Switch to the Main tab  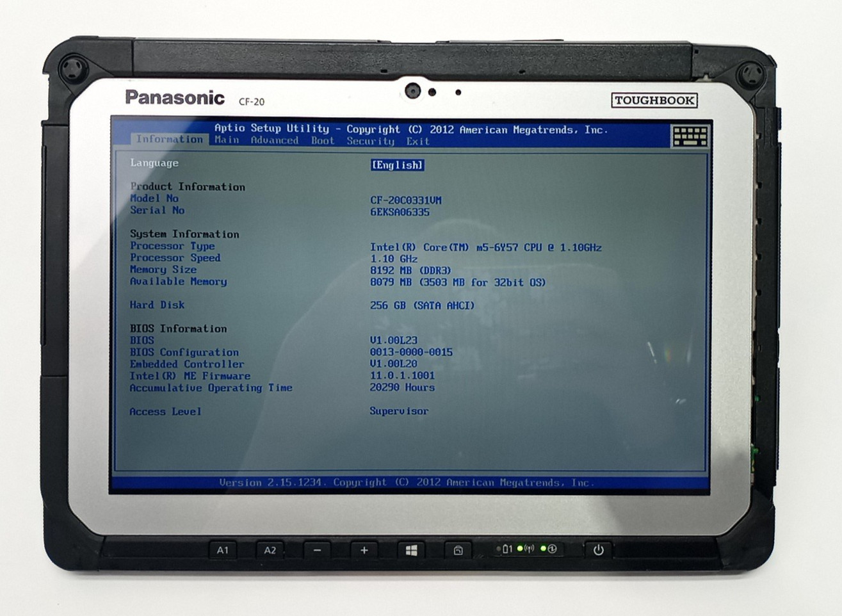pyautogui.click(x=227, y=140)
